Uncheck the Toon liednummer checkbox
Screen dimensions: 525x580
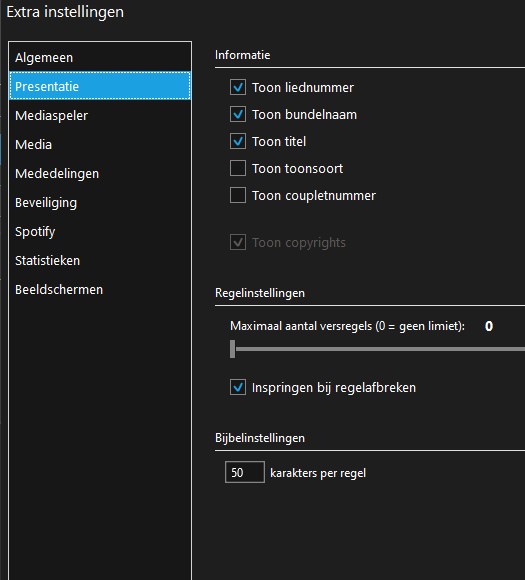[x=238, y=88]
